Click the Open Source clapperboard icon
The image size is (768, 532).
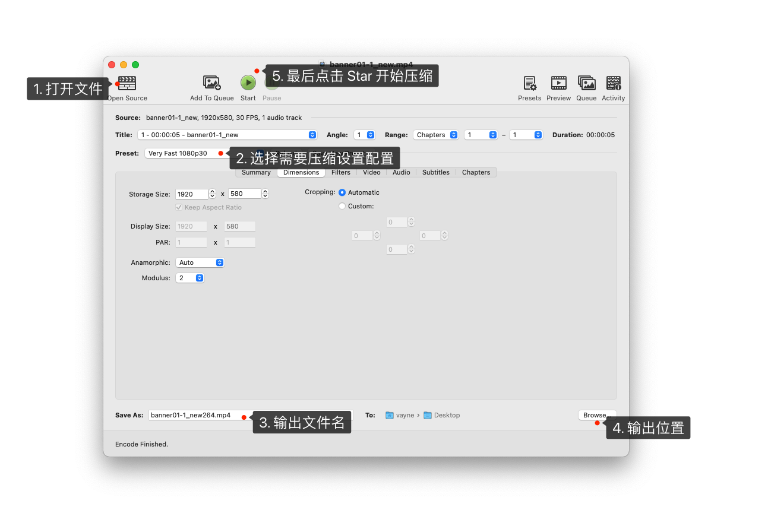[x=127, y=83]
